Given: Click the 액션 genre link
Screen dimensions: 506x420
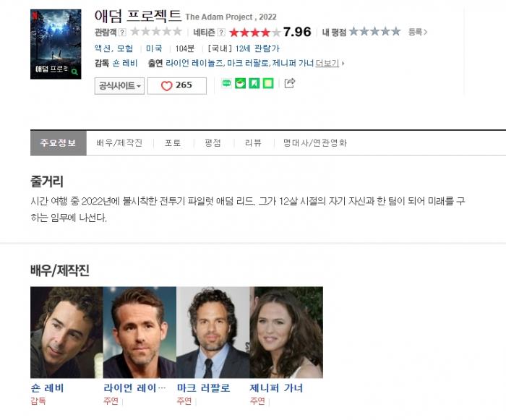Looking at the screenshot, I should [x=103, y=48].
